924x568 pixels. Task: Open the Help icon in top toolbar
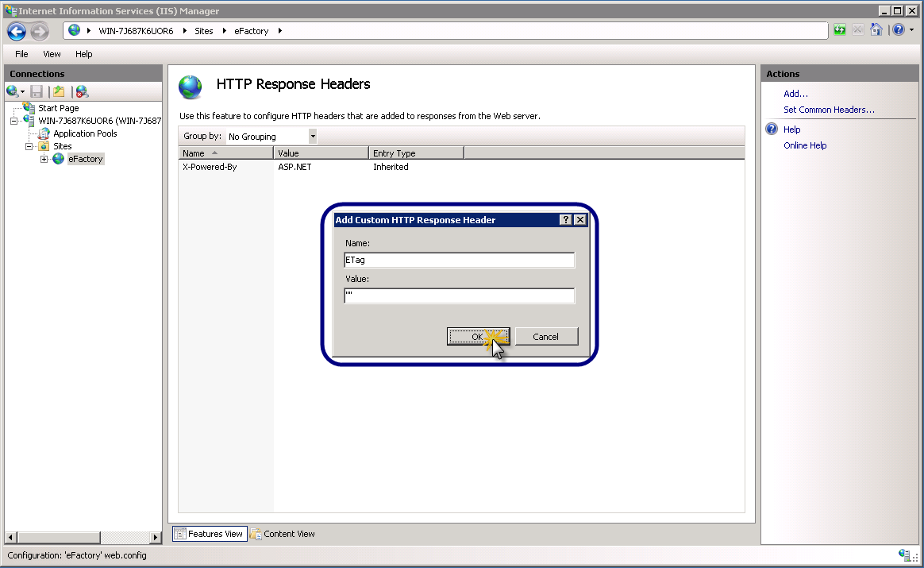coord(899,29)
